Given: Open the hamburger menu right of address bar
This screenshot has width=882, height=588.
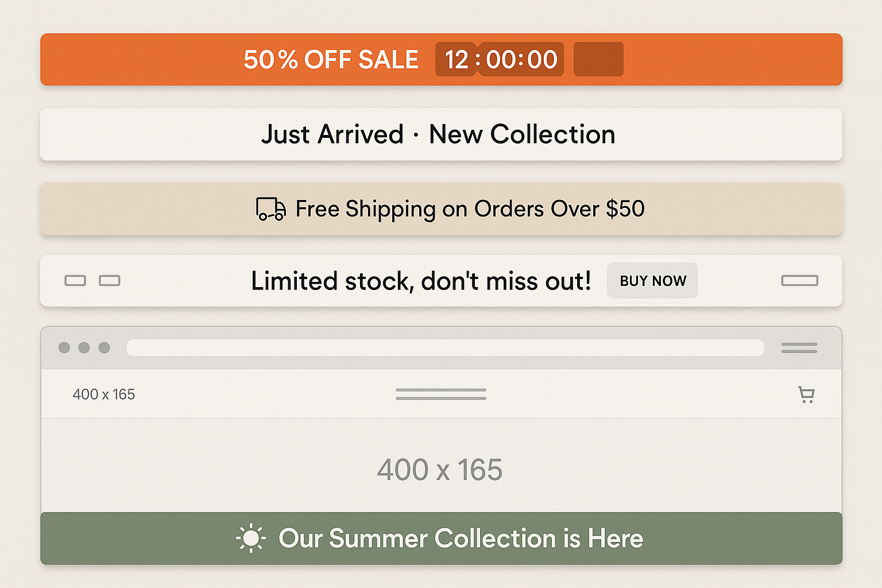Looking at the screenshot, I should point(799,348).
